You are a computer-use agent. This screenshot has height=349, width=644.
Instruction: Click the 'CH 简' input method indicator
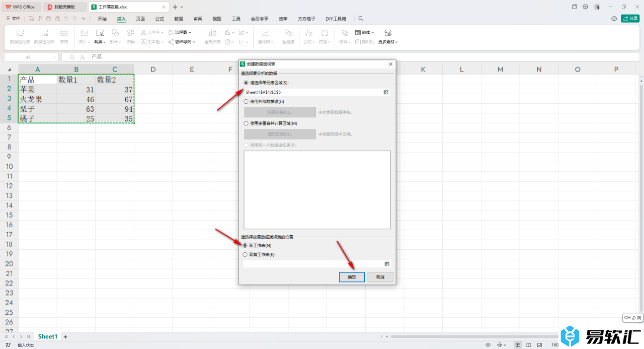[632, 318]
